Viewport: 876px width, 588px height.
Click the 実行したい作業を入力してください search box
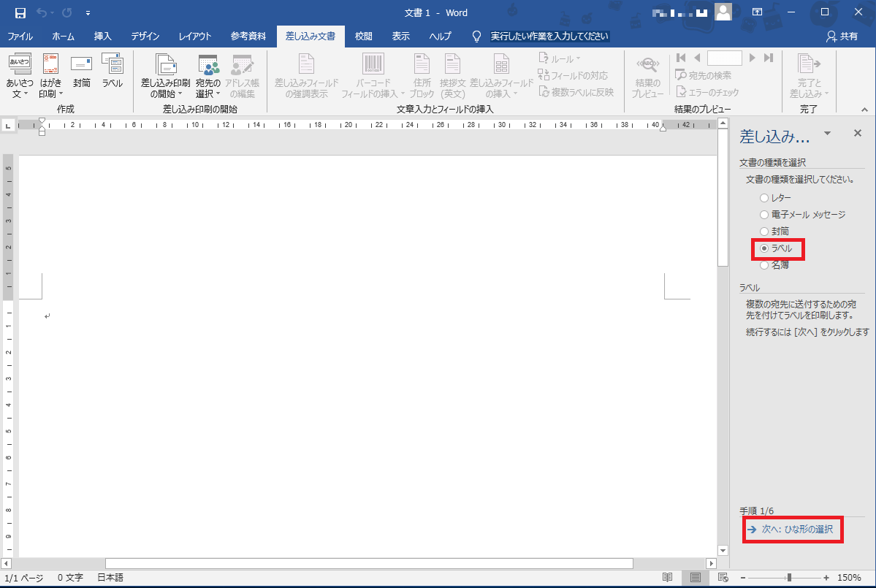[x=549, y=36]
